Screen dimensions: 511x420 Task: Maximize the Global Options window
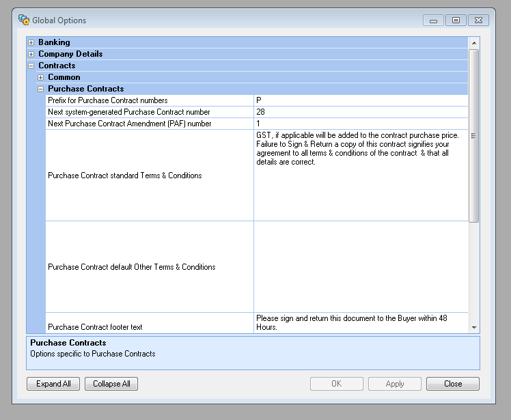[x=456, y=20]
